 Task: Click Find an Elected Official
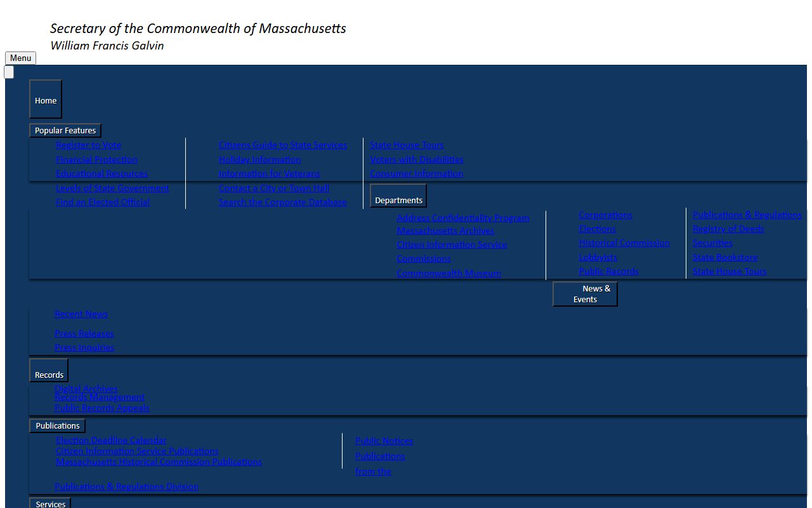[103, 202]
